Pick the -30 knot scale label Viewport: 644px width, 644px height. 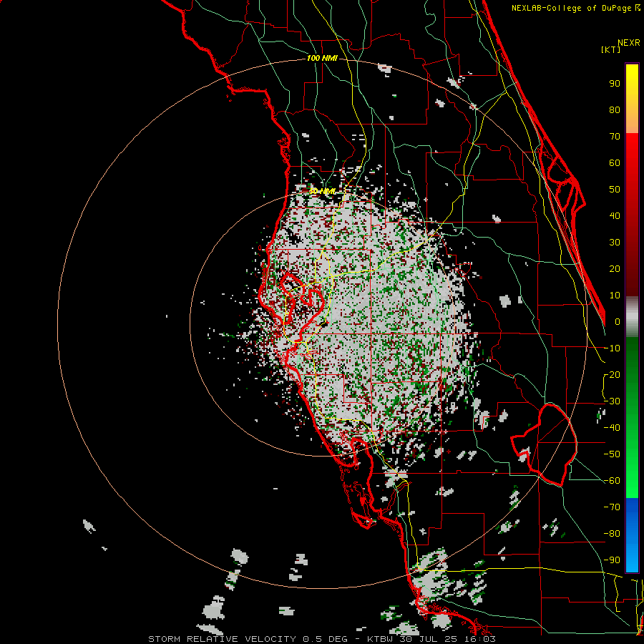point(612,401)
